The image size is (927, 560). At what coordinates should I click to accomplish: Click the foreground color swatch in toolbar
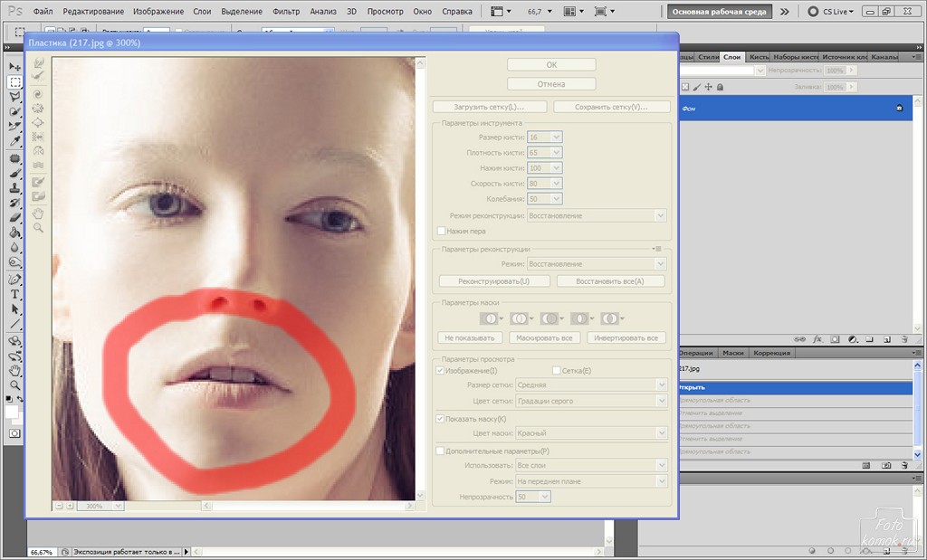[10, 412]
